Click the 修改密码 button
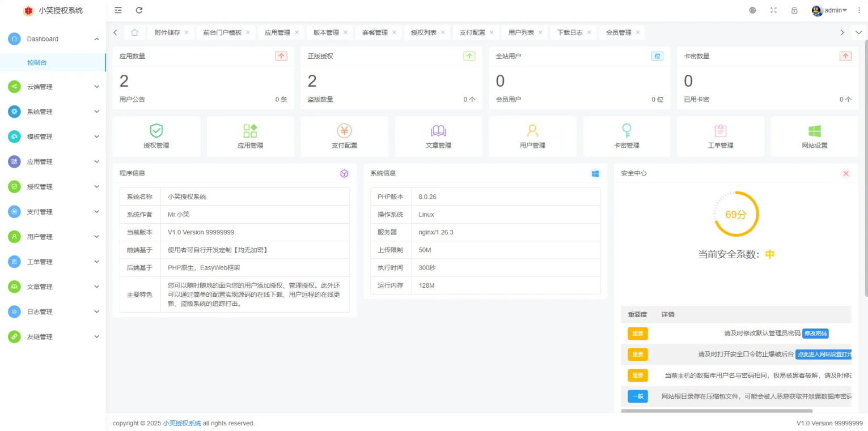The width and height of the screenshot is (868, 431). [815, 334]
